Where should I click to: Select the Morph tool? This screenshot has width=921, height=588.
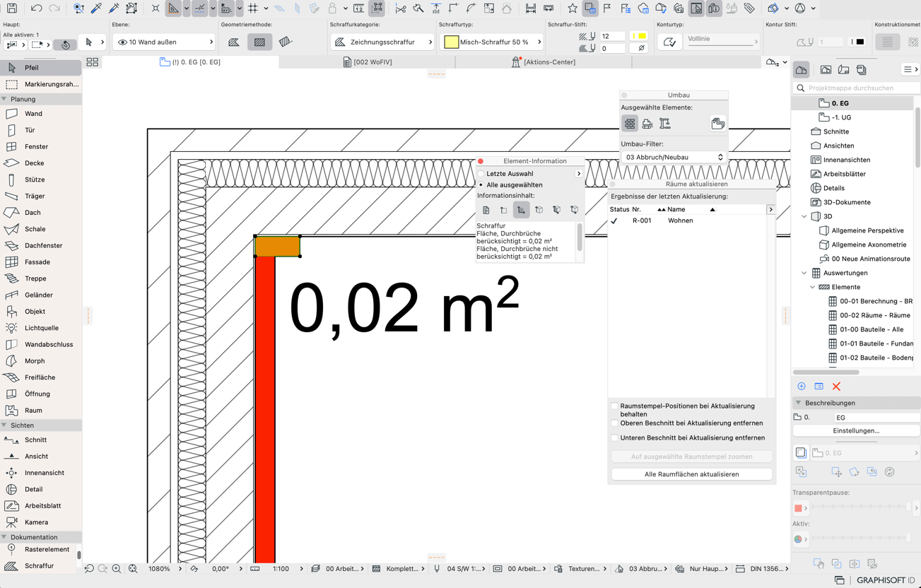(x=40, y=361)
